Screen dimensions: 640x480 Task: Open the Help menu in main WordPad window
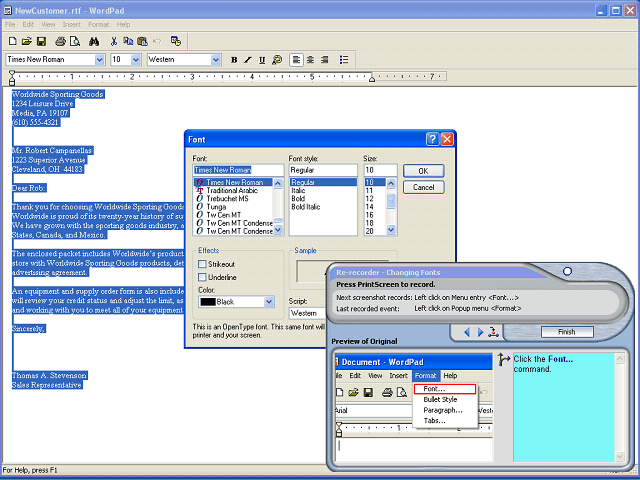click(x=123, y=24)
